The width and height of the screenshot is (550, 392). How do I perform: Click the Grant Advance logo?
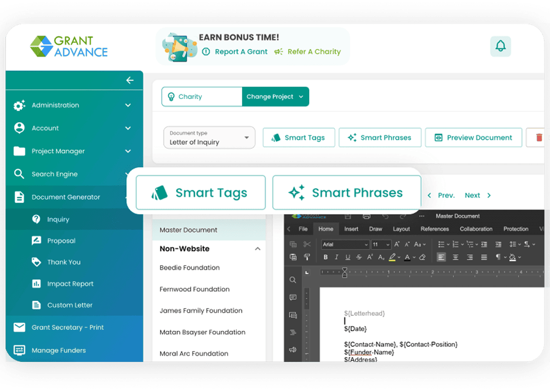(69, 46)
